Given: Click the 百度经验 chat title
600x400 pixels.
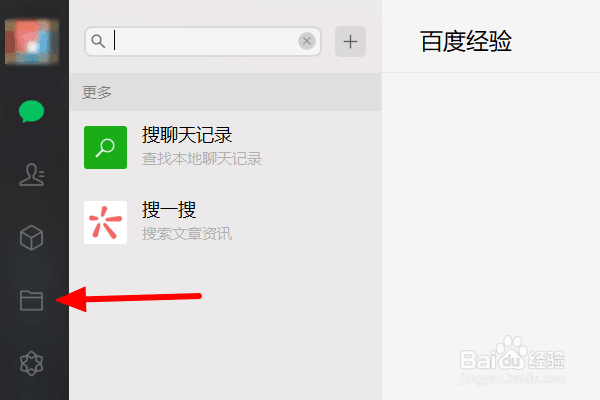Looking at the screenshot, I should [466, 41].
